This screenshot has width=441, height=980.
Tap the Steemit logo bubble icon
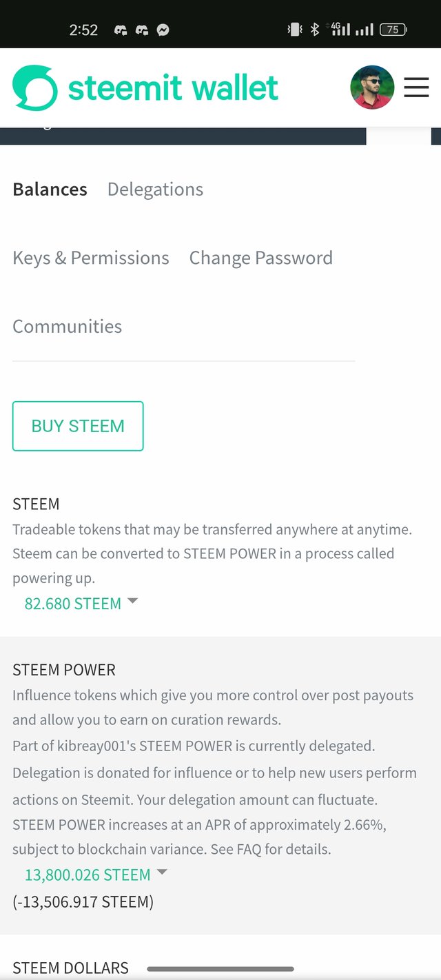35,88
